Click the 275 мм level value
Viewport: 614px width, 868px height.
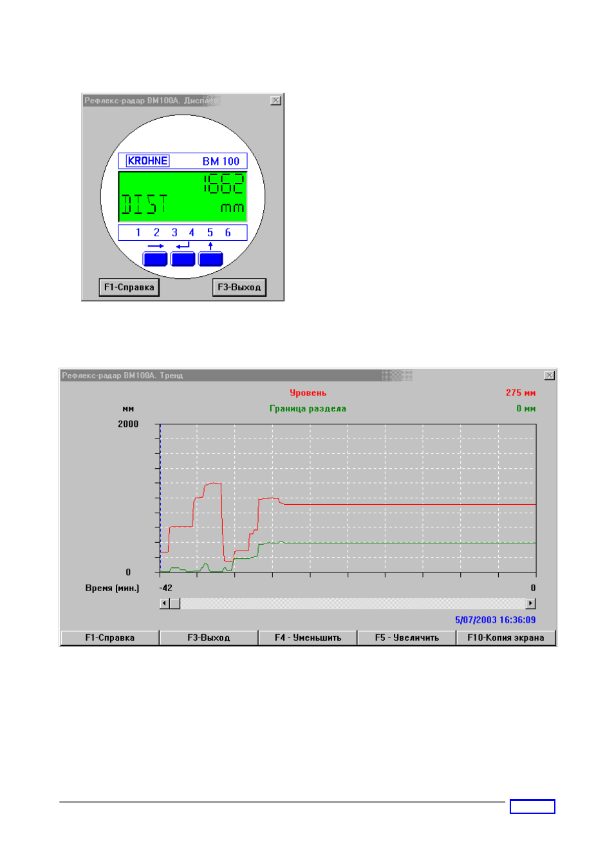click(x=521, y=393)
